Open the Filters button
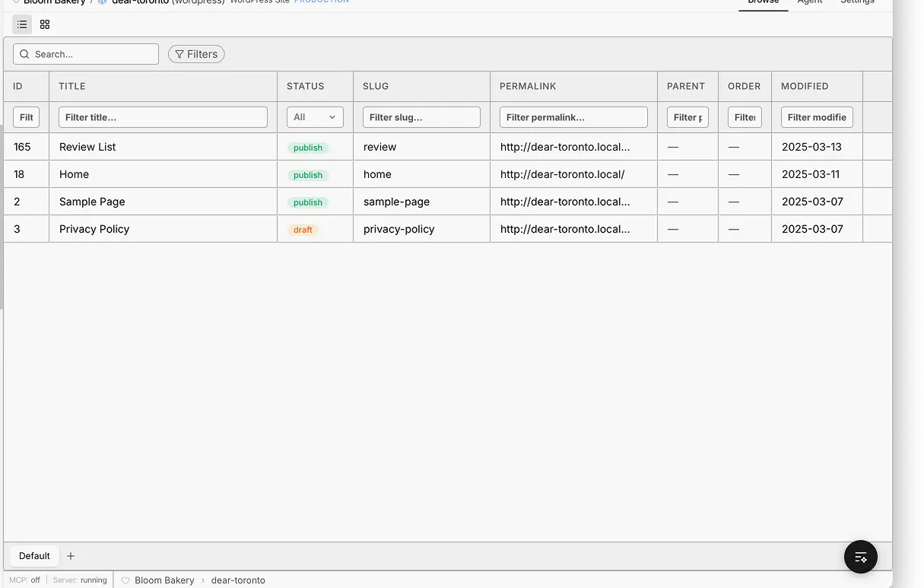 tap(196, 54)
